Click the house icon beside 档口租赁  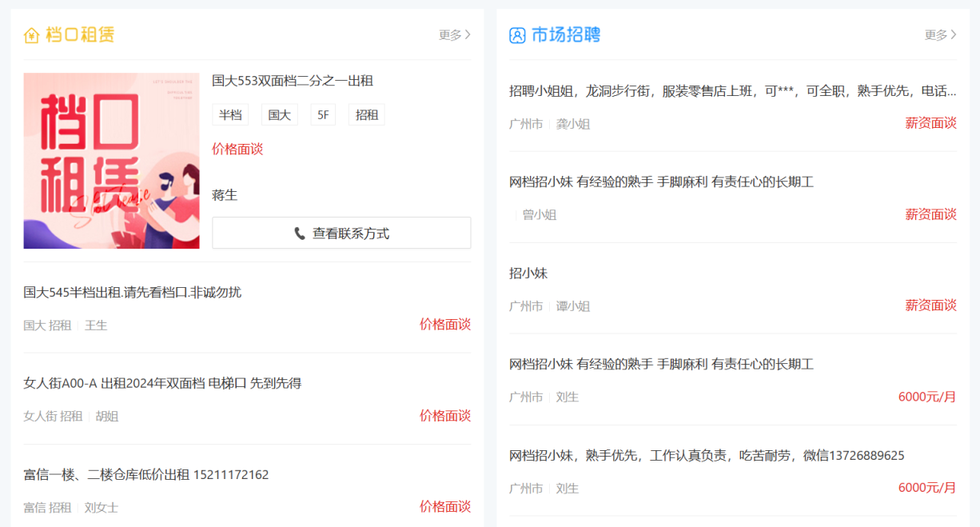pyautogui.click(x=31, y=35)
